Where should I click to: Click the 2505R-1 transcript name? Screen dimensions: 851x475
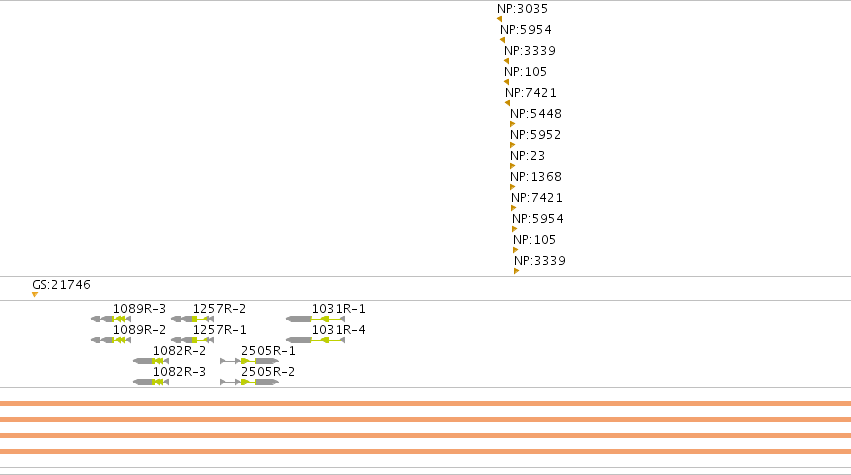(x=268, y=351)
